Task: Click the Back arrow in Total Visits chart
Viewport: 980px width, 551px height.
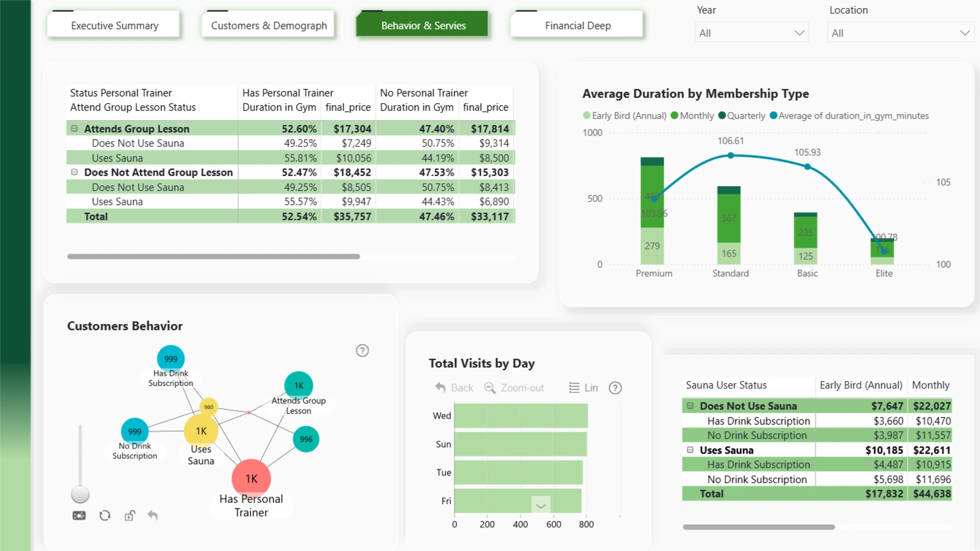Action: (x=440, y=387)
